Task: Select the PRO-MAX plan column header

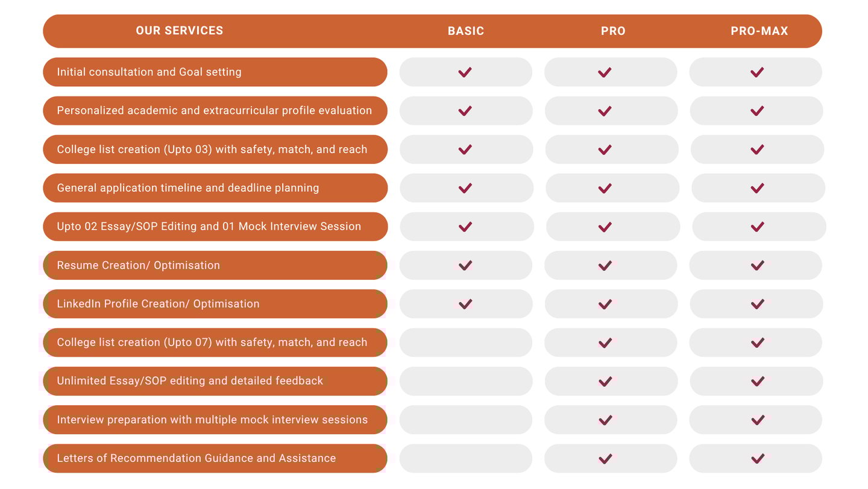Action: point(759,31)
